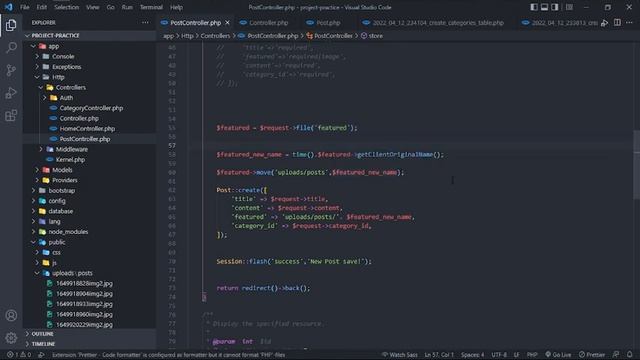Click the PHP language mode indicator

point(532,355)
